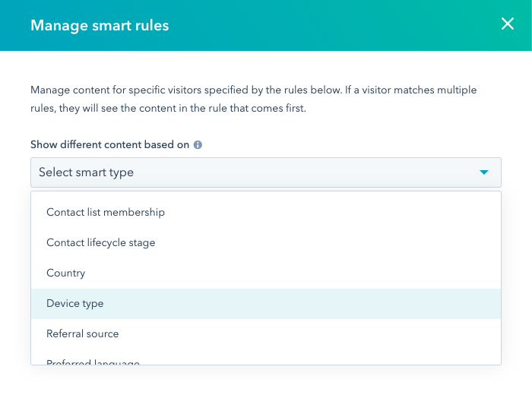Choose Referral source from the list
The height and width of the screenshot is (414, 532).
pos(83,334)
